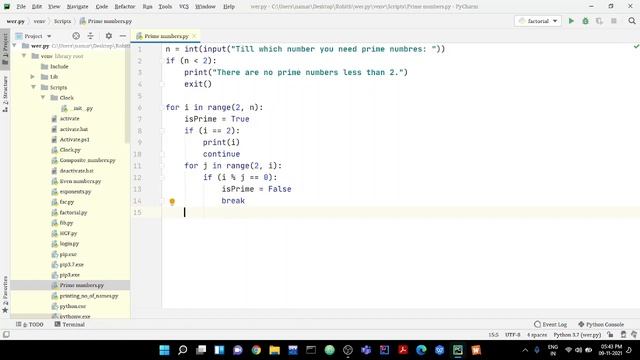The height and width of the screenshot is (360, 640).
Task: Open the Favorites side tool window
Action: [5, 294]
